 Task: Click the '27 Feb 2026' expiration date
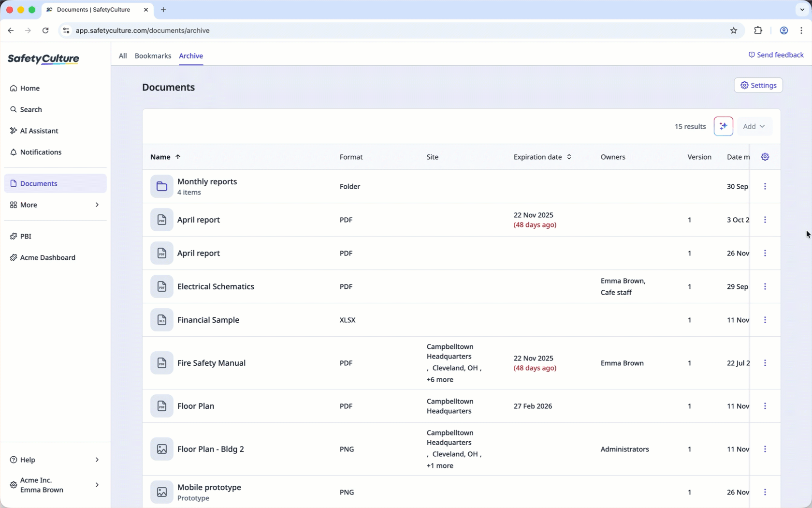click(x=533, y=406)
